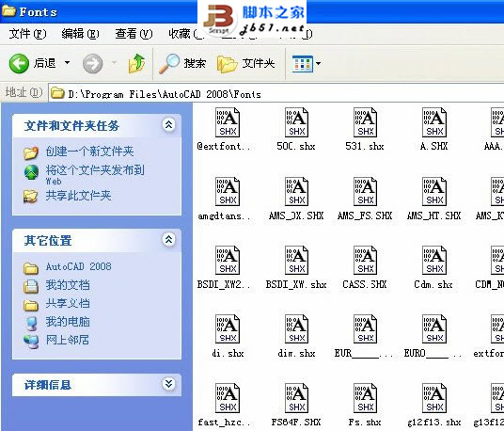Click the di.shx file name text
Screen dimensions: 504x431
(228, 353)
